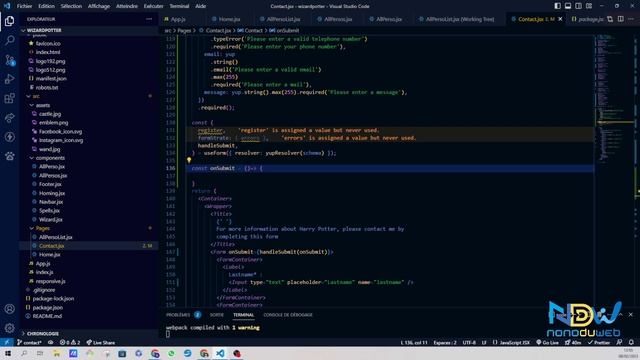Screen dimensions: 640x360
Task: Click the contact* git branch
Action: 29,342
